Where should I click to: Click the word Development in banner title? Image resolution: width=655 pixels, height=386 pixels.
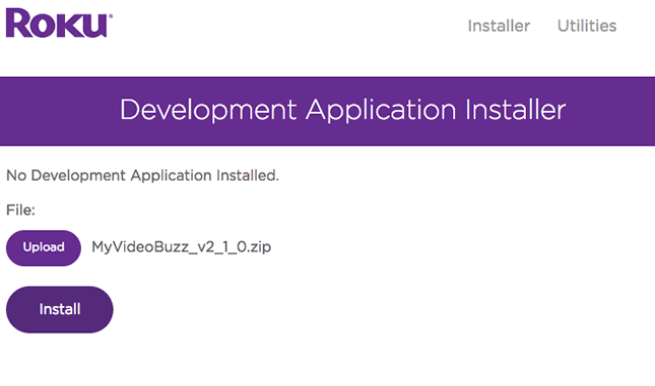[x=208, y=110]
